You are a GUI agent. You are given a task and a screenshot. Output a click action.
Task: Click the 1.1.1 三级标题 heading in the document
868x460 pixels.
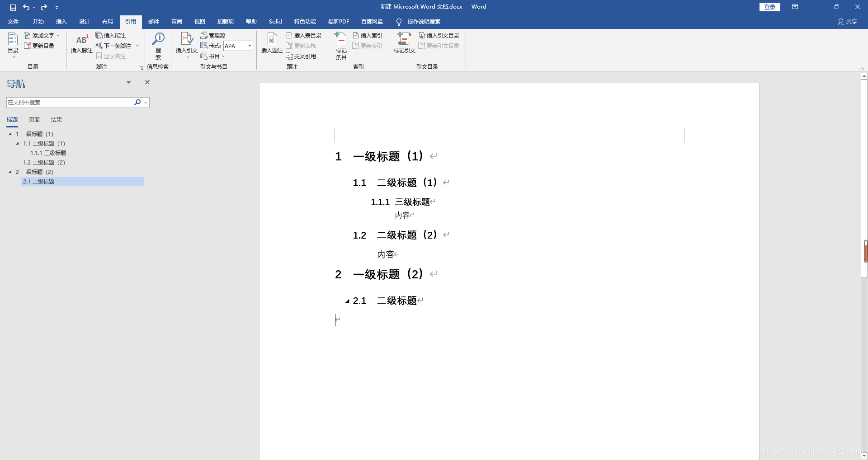point(401,202)
